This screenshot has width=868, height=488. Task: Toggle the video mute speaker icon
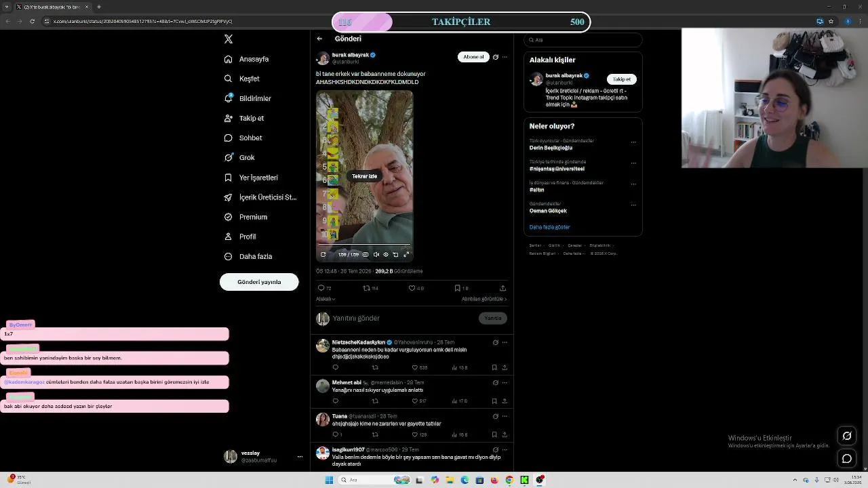coord(376,254)
